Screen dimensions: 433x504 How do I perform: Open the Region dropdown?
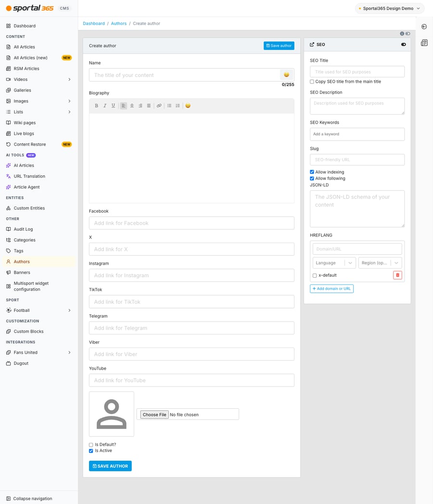[380, 263]
